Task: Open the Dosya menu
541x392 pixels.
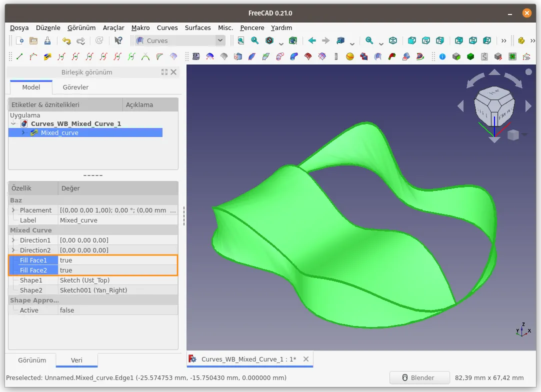Action: tap(19, 27)
